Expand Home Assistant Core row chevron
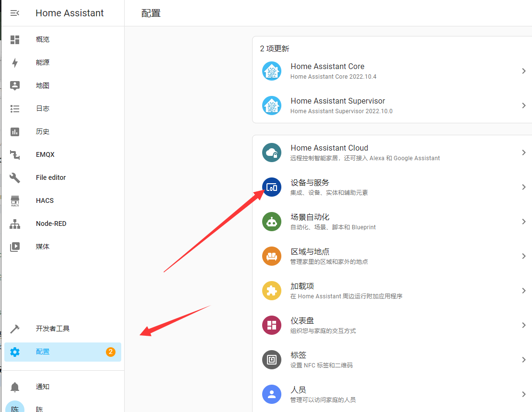The height and width of the screenshot is (412, 532). [x=524, y=71]
